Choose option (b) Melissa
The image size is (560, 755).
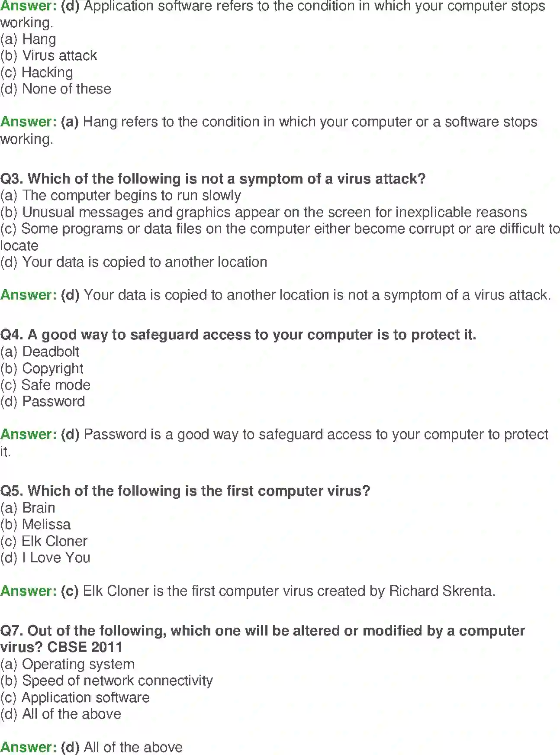[x=35, y=524]
